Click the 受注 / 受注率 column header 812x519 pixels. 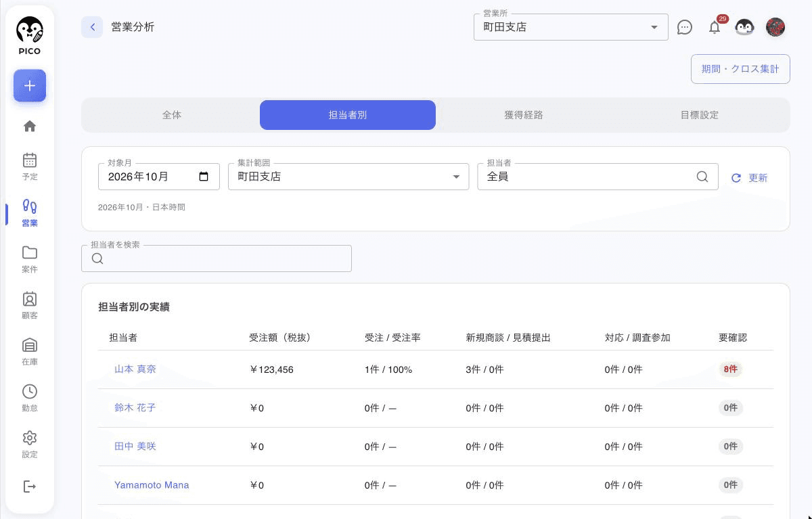(392, 338)
